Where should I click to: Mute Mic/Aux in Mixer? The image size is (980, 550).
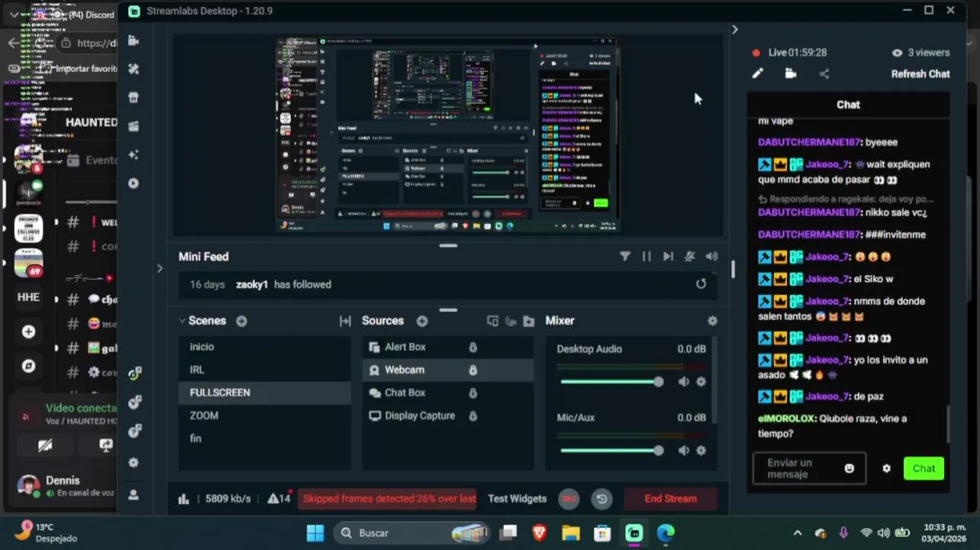point(684,451)
